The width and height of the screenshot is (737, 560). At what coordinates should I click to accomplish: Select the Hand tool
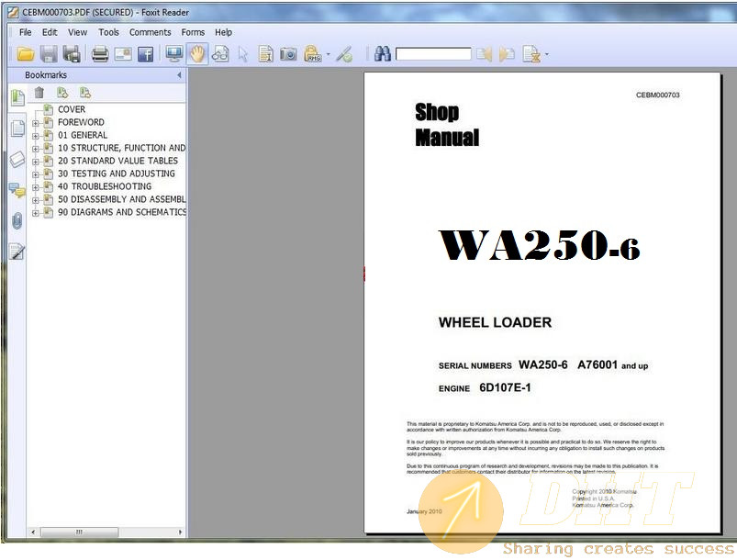point(197,53)
